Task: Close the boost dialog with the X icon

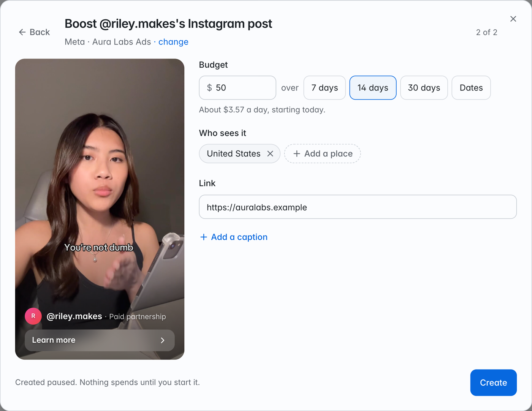Action: [x=513, y=19]
